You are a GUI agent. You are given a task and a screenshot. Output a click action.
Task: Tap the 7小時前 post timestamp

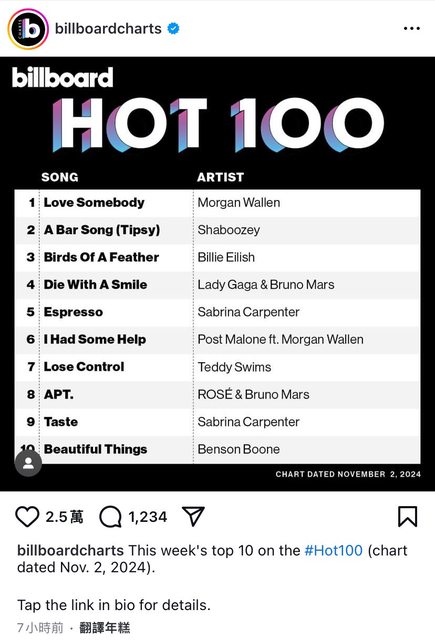tap(40, 628)
